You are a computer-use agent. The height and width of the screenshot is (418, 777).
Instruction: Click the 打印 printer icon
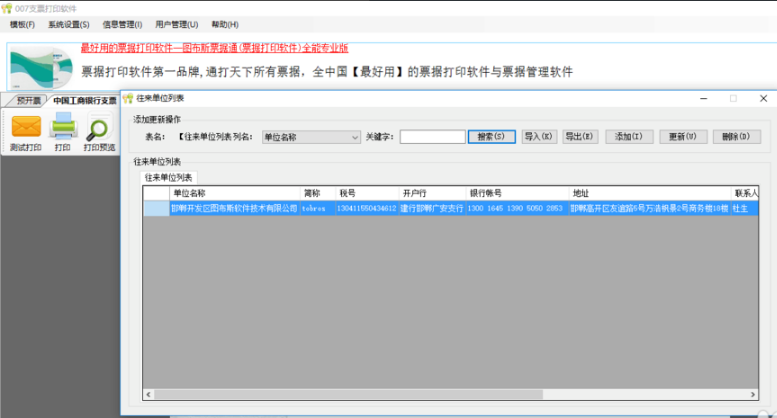[63, 126]
